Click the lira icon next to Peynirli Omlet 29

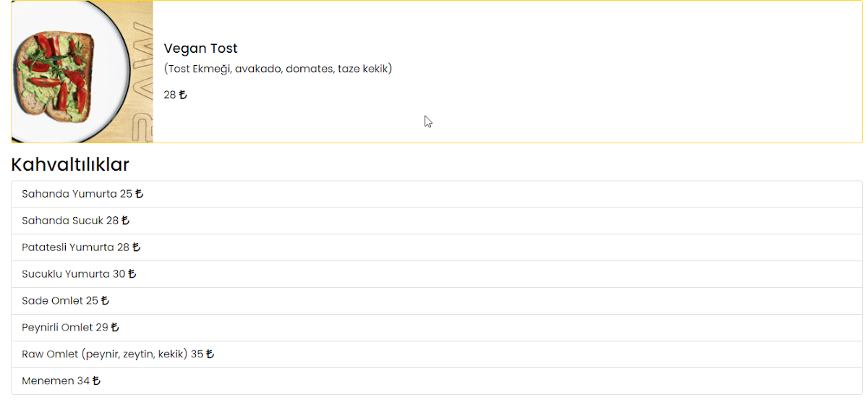pyautogui.click(x=115, y=328)
